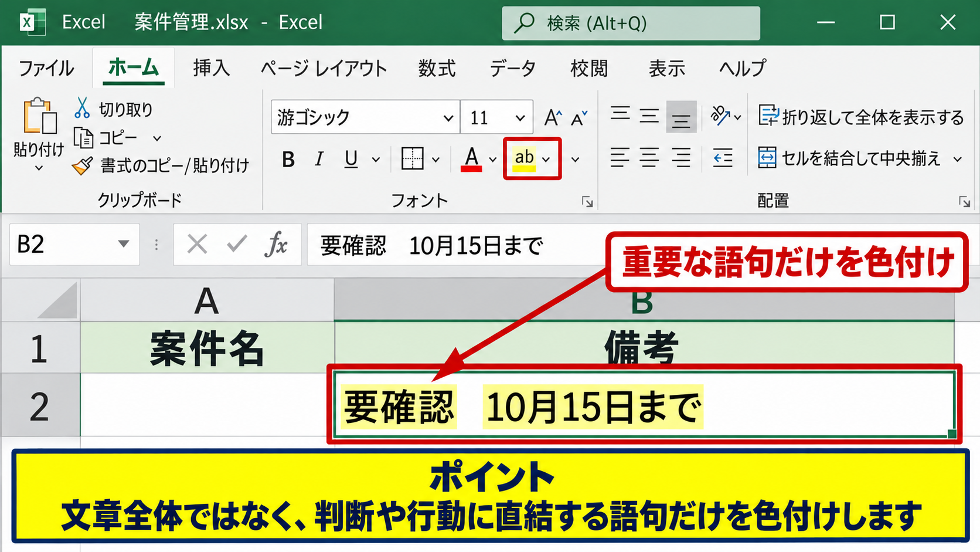Open the Name Box B2 dropdown
This screenshot has height=552, width=980.
tap(123, 244)
